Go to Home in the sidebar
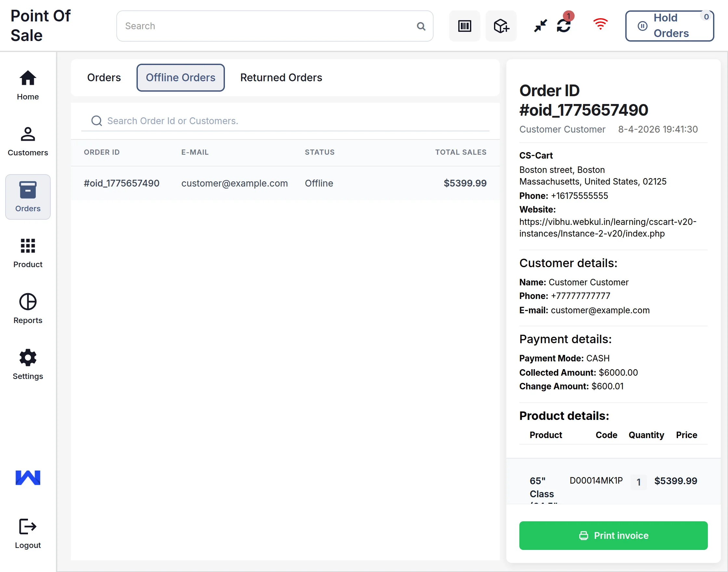The width and height of the screenshot is (728, 572). tap(28, 85)
